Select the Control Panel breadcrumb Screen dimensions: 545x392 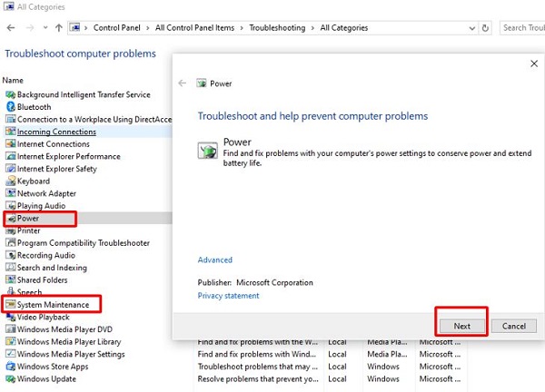[x=117, y=28]
